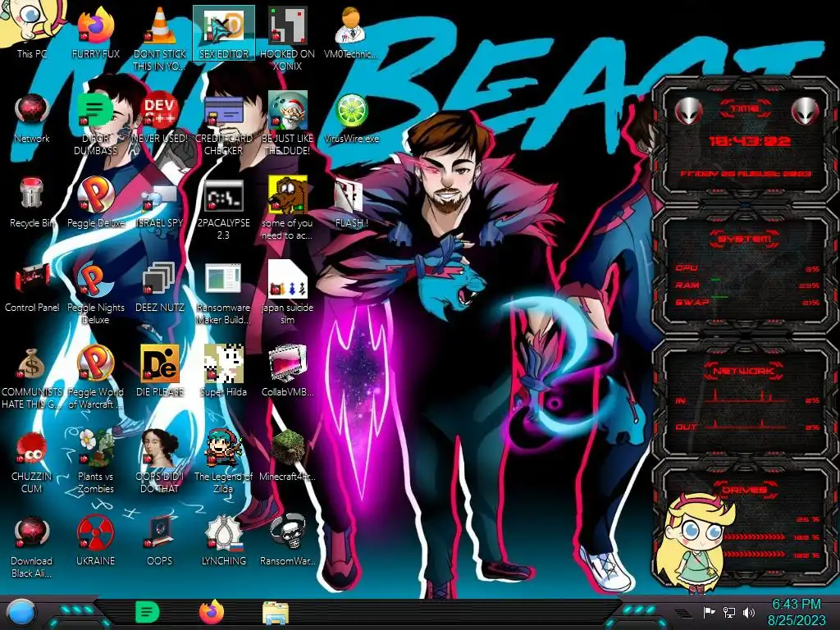Select the LYNCHING noose icon
This screenshot has height=630, width=840.
click(x=223, y=541)
